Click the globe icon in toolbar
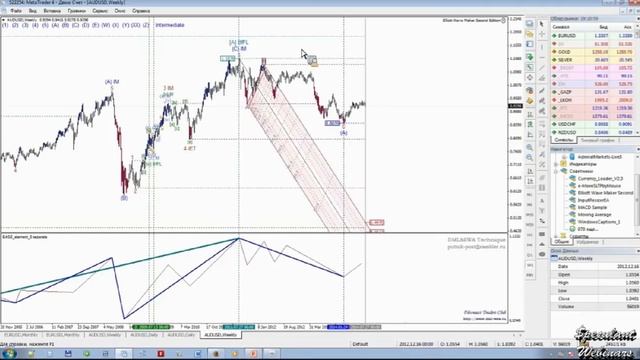 pyautogui.click(x=530, y=91)
